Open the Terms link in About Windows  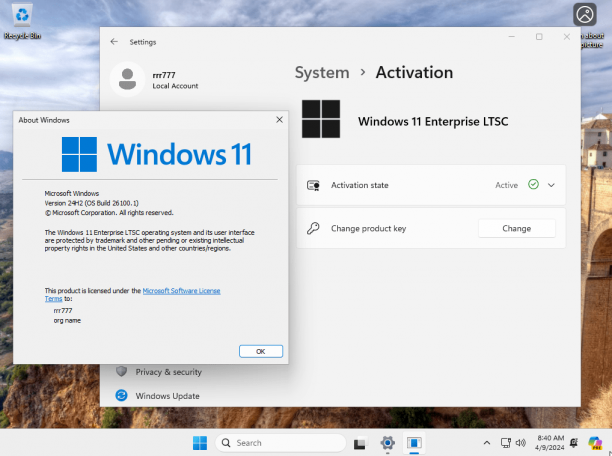click(53, 299)
